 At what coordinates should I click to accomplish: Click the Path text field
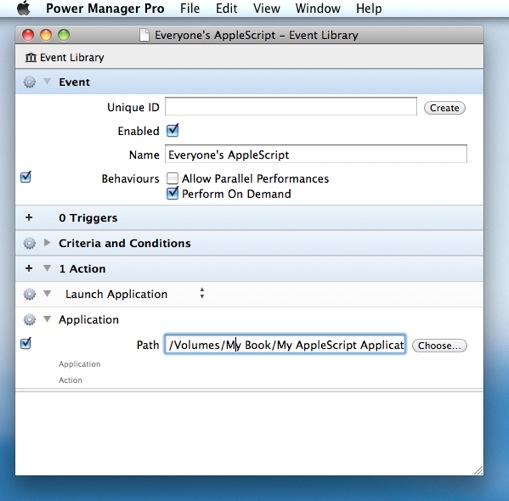point(285,344)
